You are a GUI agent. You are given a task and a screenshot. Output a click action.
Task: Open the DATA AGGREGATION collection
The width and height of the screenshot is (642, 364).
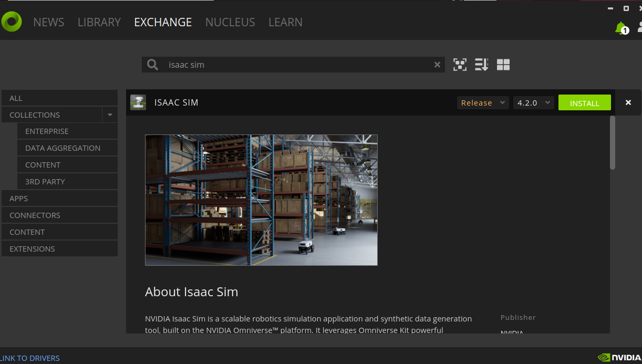coord(67,148)
